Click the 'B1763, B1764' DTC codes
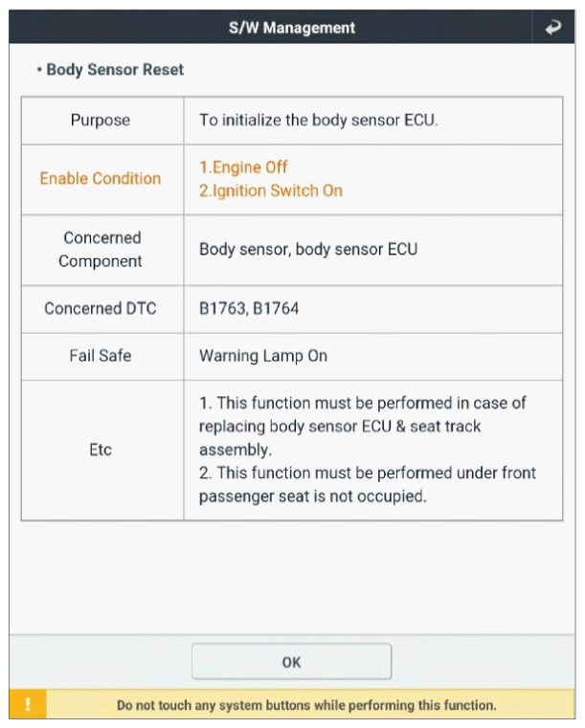 (x=249, y=309)
